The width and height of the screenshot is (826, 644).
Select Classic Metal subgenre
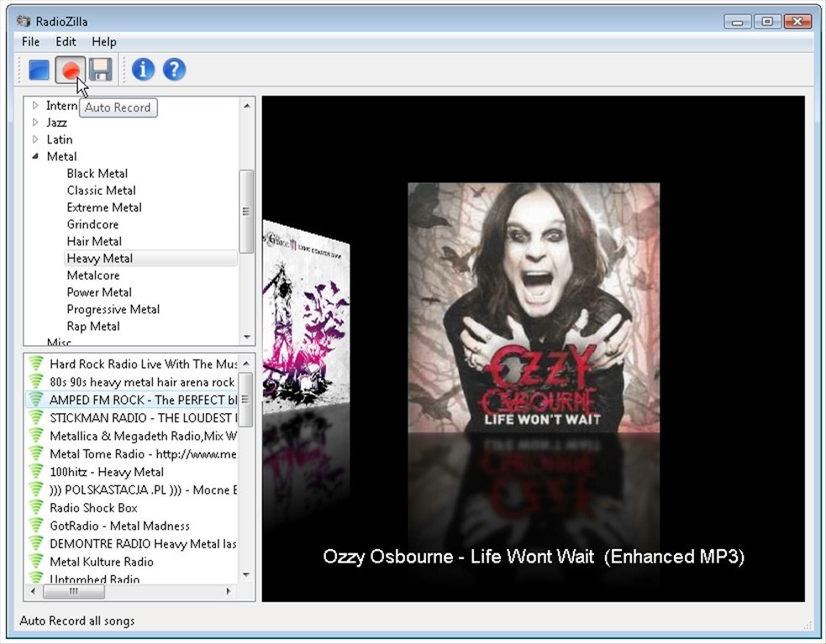pyautogui.click(x=101, y=190)
